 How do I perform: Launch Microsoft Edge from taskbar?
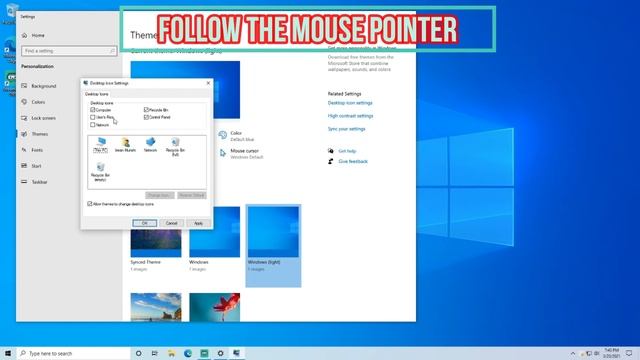click(x=188, y=353)
